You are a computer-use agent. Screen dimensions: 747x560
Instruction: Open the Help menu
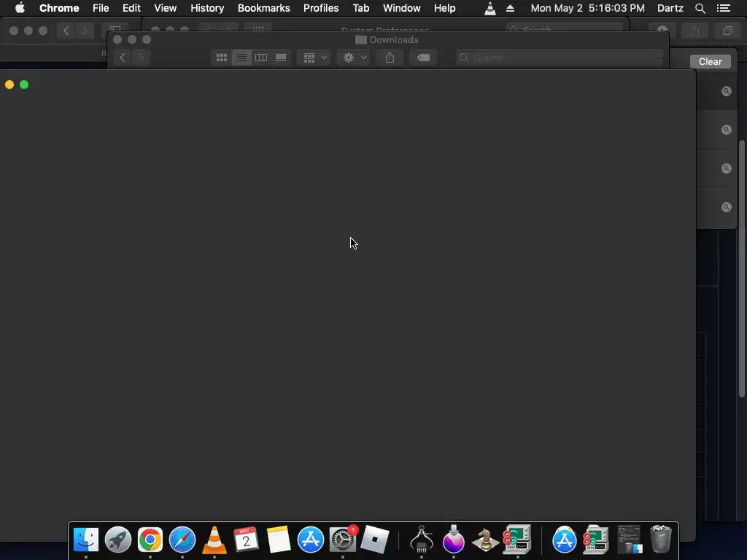(x=444, y=8)
